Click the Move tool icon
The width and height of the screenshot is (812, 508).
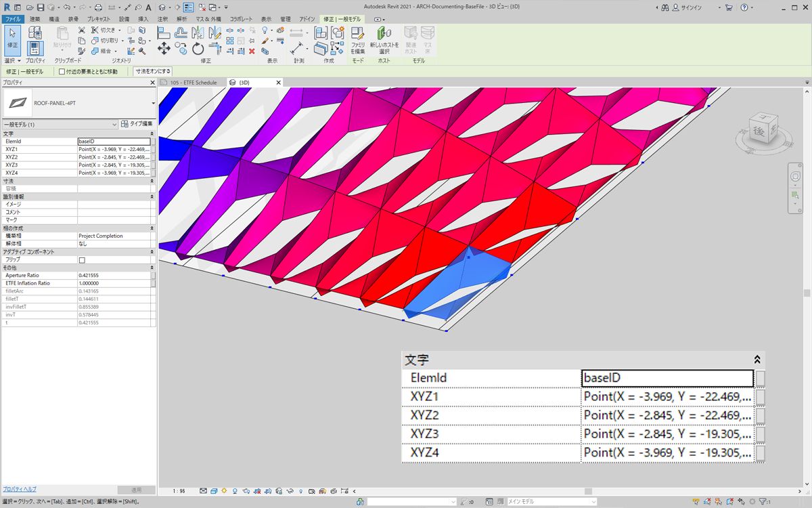coord(164,48)
